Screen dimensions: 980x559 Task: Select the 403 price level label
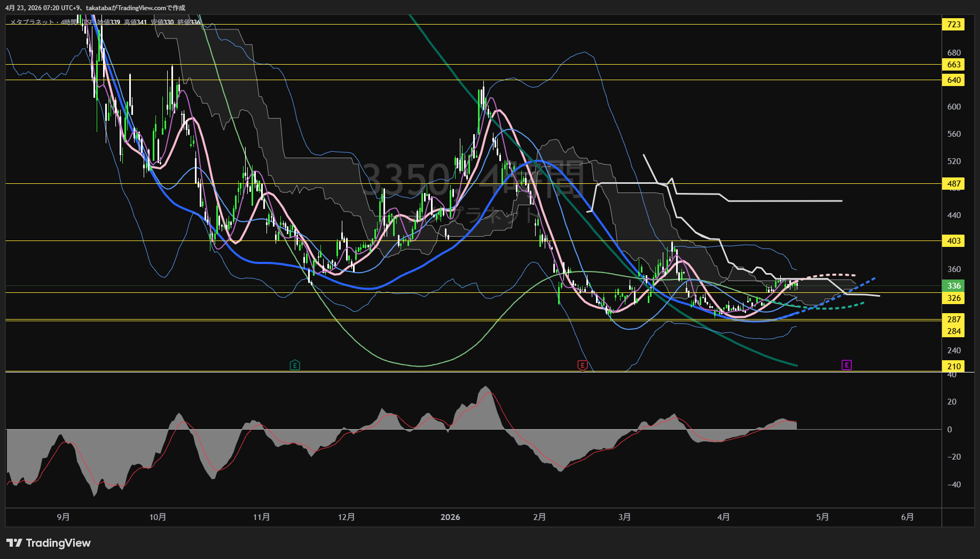point(954,241)
